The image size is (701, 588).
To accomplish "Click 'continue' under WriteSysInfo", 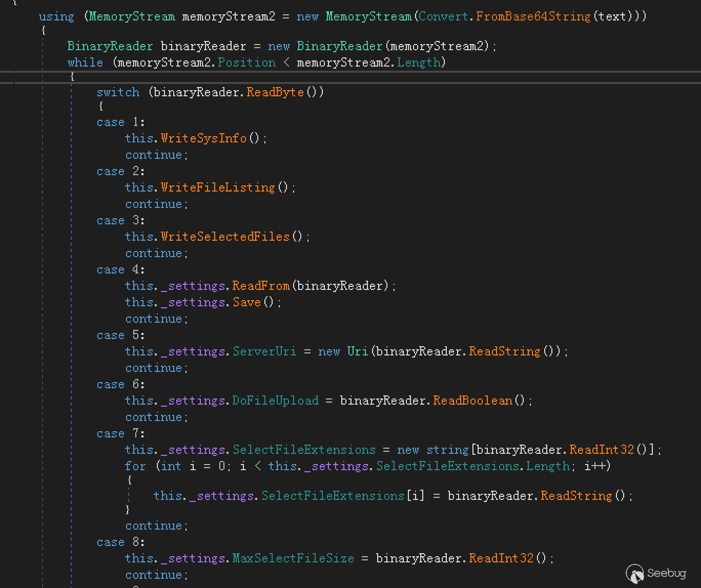I will coord(154,155).
